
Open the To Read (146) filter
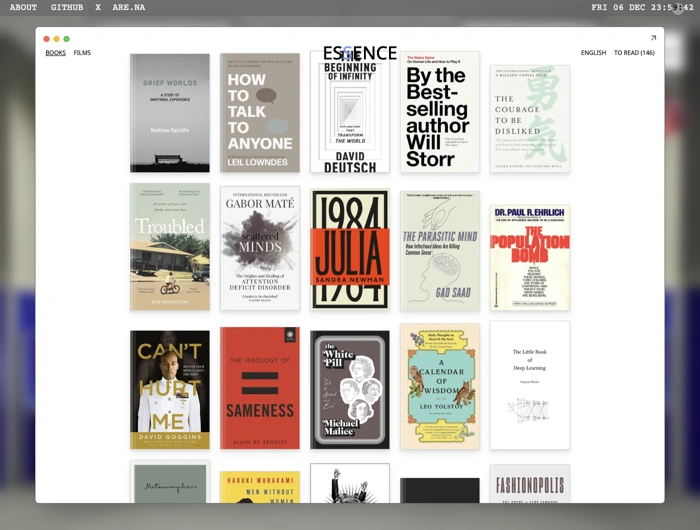634,53
